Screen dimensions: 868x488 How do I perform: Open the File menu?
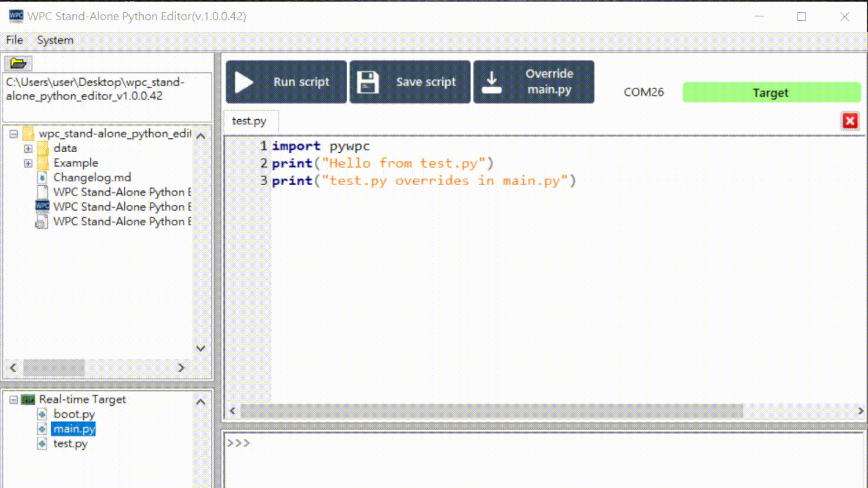click(x=14, y=40)
